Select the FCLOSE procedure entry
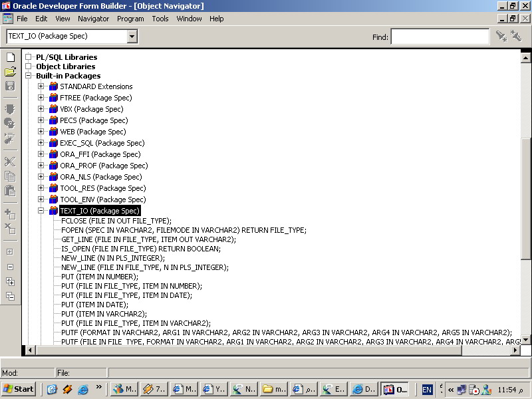Viewport: 532px width, 399px height. (116, 221)
